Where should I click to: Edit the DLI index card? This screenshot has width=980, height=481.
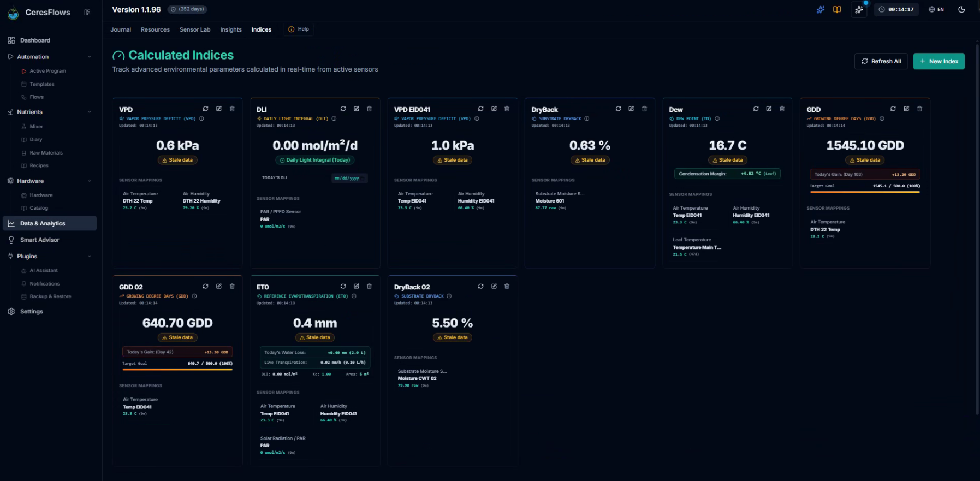point(357,109)
